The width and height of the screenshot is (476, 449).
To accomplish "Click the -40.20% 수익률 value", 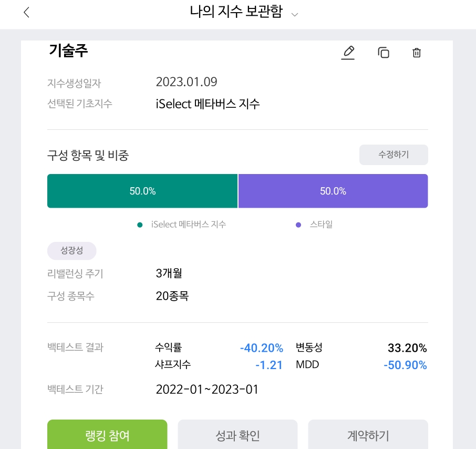I will click(261, 348).
